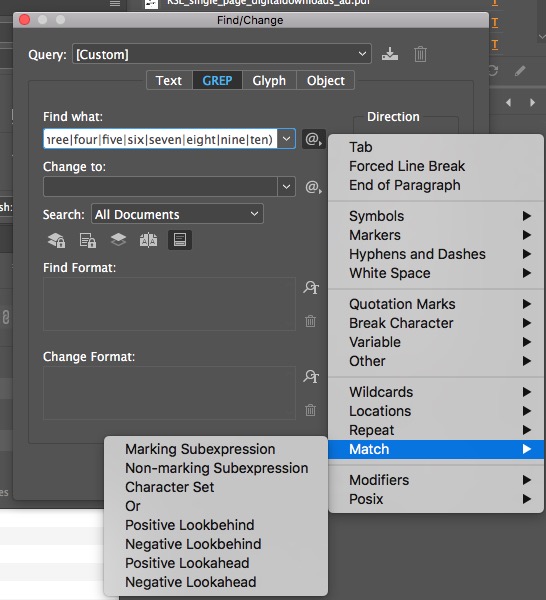Click the PDF file icon in background
Image resolution: width=546 pixels, height=600 pixels.
pos(151,4)
